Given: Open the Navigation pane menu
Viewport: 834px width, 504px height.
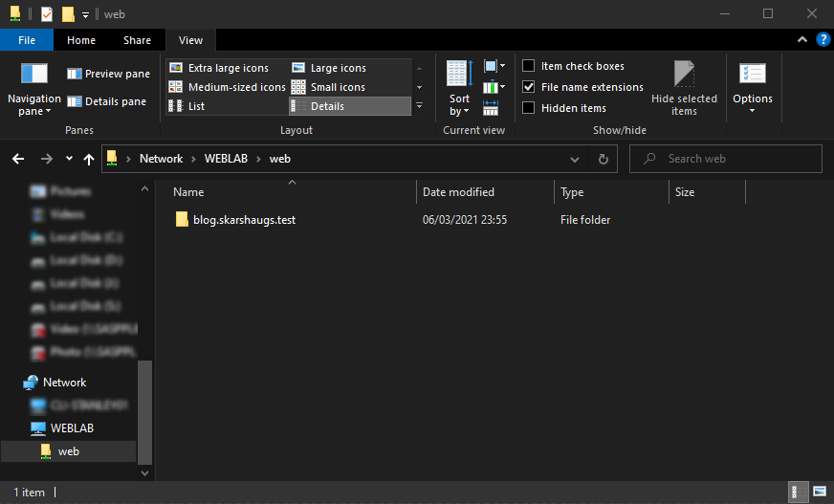Looking at the screenshot, I should click(34, 89).
